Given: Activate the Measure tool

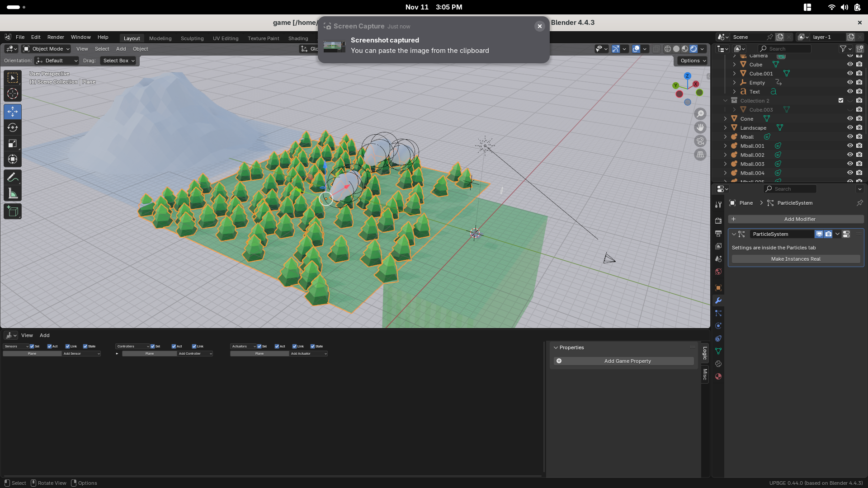Looking at the screenshot, I should click(13, 194).
